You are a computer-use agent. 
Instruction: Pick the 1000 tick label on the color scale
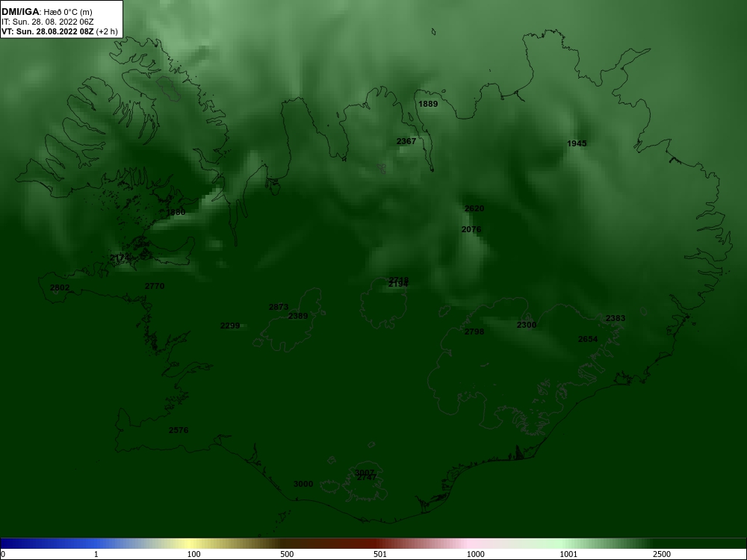475,554
